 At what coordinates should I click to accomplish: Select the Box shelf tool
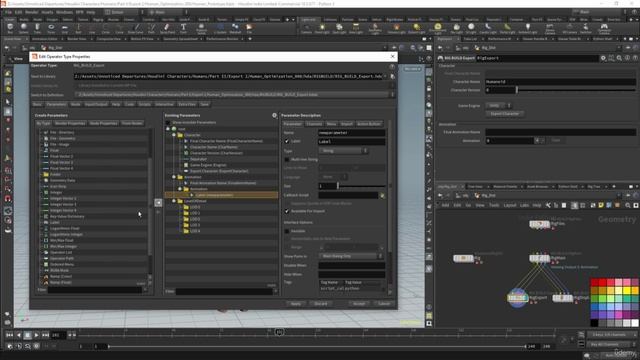(10, 28)
